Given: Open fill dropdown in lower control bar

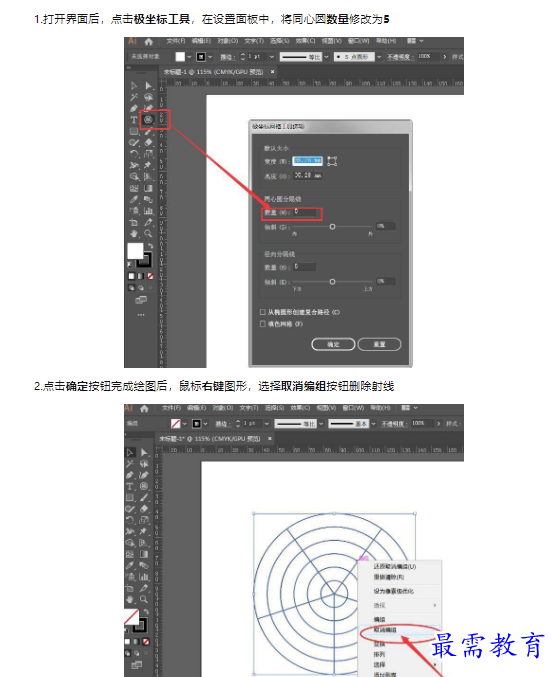Looking at the screenshot, I should click(x=184, y=424).
